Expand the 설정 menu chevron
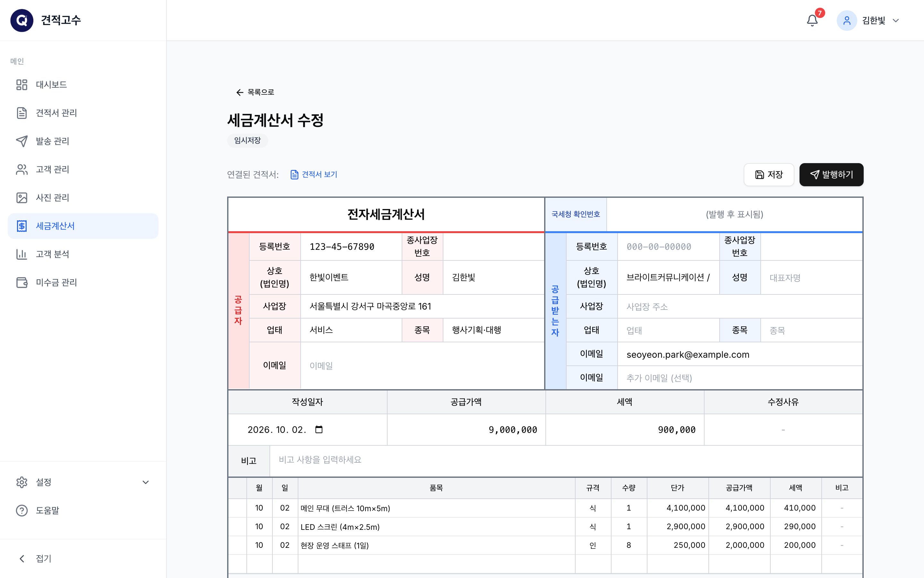The width and height of the screenshot is (924, 578). point(145,482)
